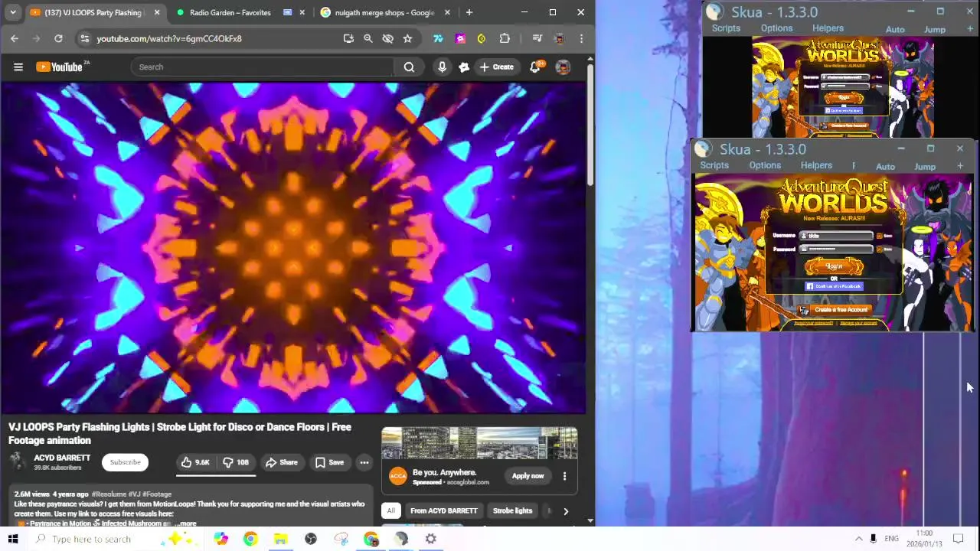
Task: Open the sponsored ad three-dot options
Action: tap(564, 476)
